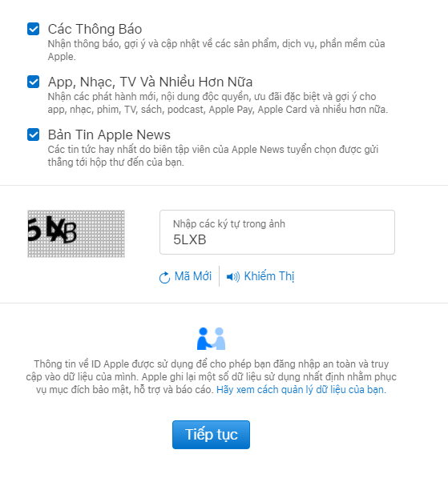Viewport: 448px width, 478px height.
Task: Disable the Bản Tin Apple News checkbox
Action: coord(34,135)
